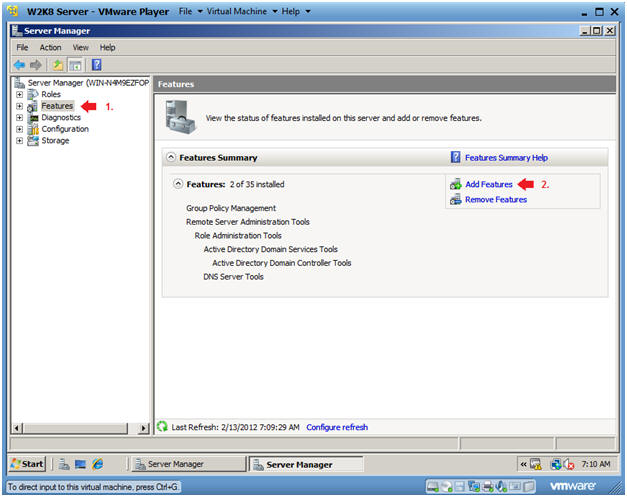Click the Configuration node icon in tree

[x=33, y=129]
